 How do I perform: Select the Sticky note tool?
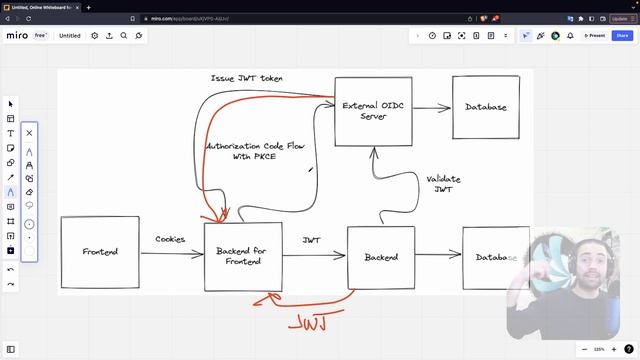[x=11, y=148]
